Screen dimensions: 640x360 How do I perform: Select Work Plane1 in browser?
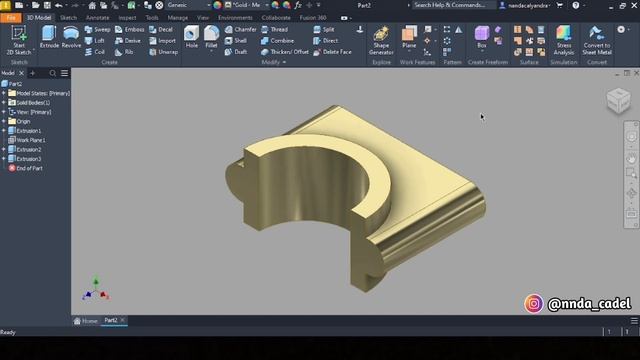point(27,140)
